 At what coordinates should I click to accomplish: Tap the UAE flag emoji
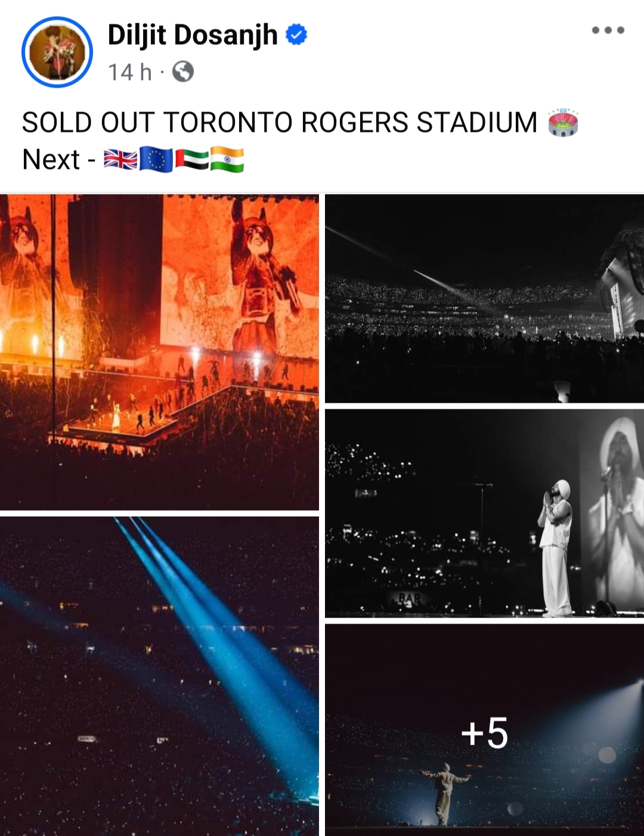coord(192,160)
